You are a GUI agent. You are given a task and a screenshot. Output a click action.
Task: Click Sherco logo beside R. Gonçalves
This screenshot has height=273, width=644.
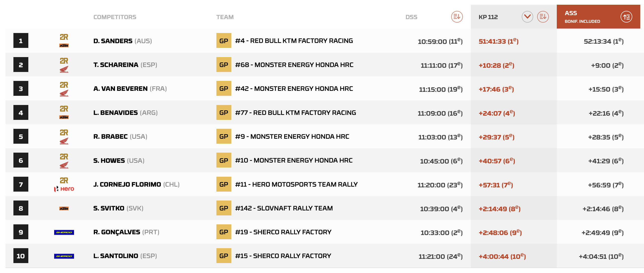pos(64,232)
